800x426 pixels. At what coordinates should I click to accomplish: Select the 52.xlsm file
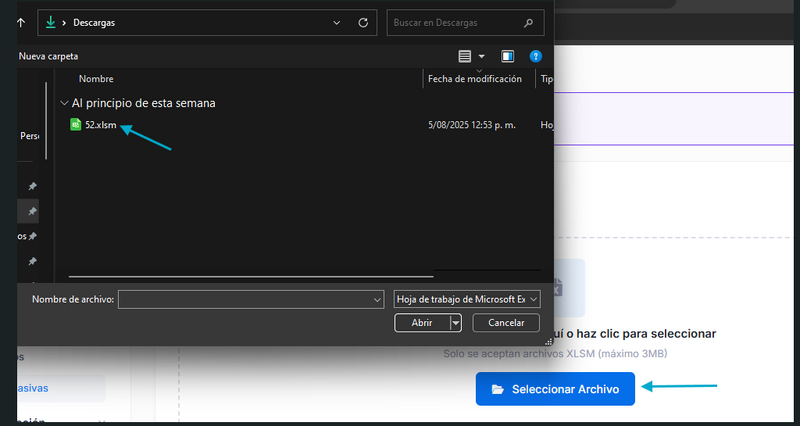[100, 125]
